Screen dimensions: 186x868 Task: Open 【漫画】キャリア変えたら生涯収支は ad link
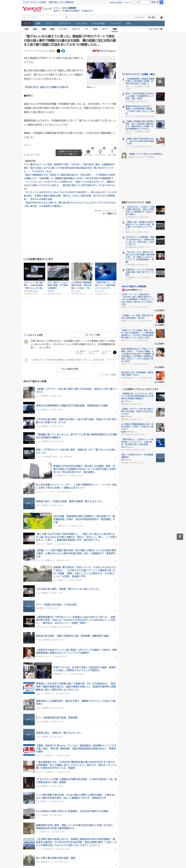tap(145, 154)
